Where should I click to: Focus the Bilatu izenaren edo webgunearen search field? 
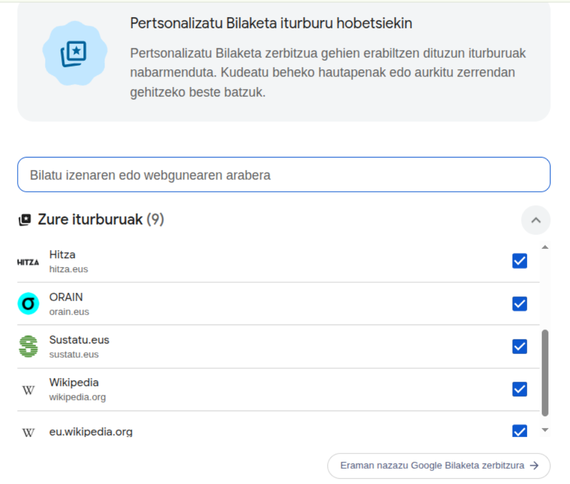[x=284, y=175]
